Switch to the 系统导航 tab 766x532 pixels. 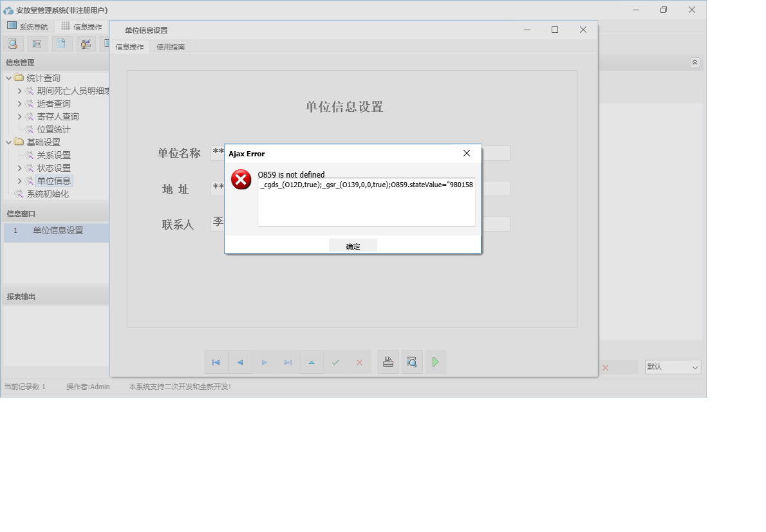coord(28,26)
